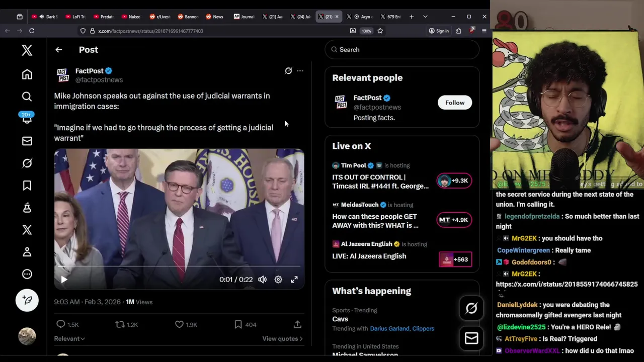Switch to the Dark S browser tab

(46, 17)
